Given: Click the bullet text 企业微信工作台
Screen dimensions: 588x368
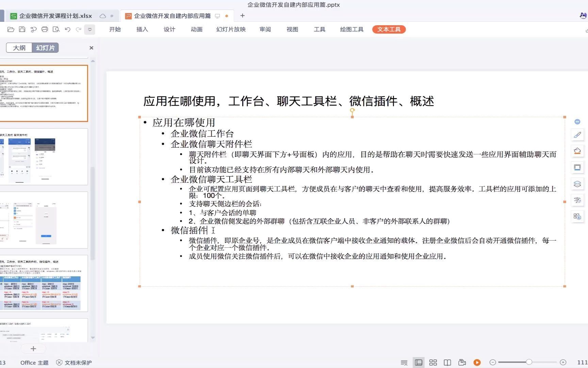Looking at the screenshot, I should 202,134.
